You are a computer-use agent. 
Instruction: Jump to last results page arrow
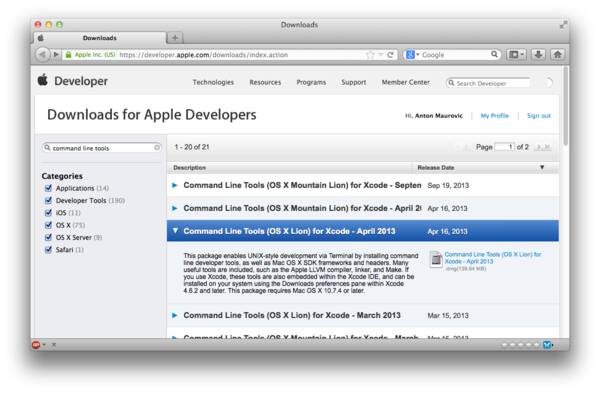[x=547, y=147]
